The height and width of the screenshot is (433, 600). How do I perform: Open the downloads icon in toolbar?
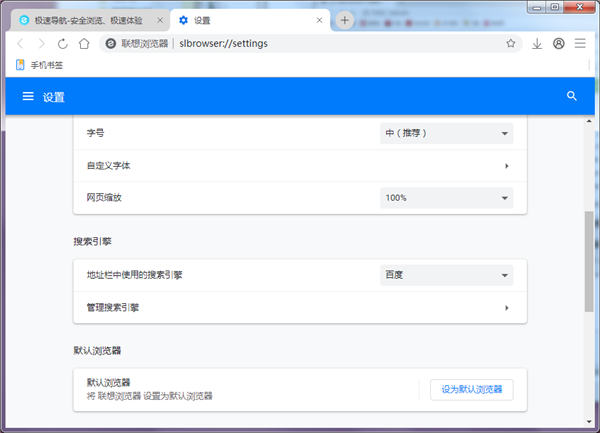click(537, 44)
